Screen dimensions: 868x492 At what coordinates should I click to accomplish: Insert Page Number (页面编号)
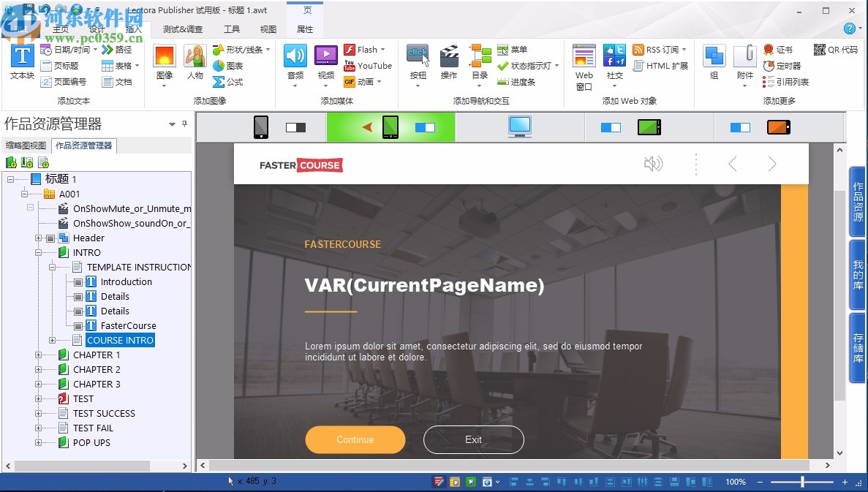63,82
